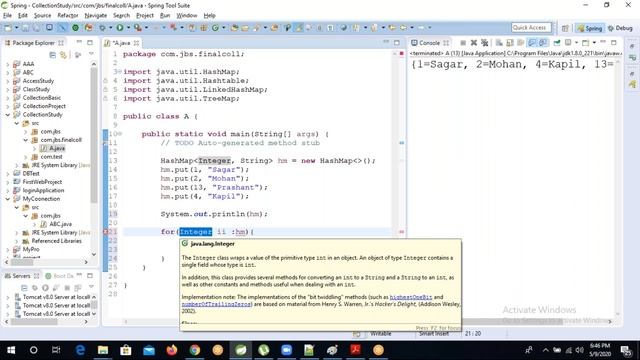Switch to the Debug perspective

(x=620, y=28)
